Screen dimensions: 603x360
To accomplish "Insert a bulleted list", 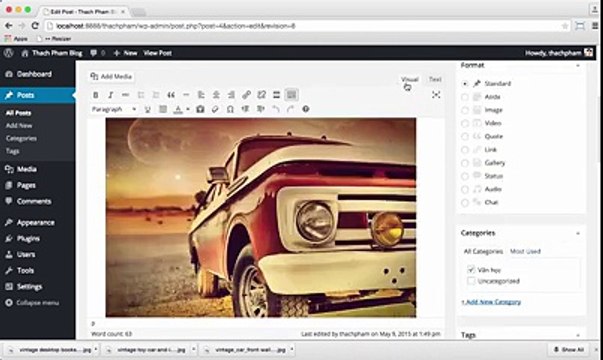I will [141, 95].
